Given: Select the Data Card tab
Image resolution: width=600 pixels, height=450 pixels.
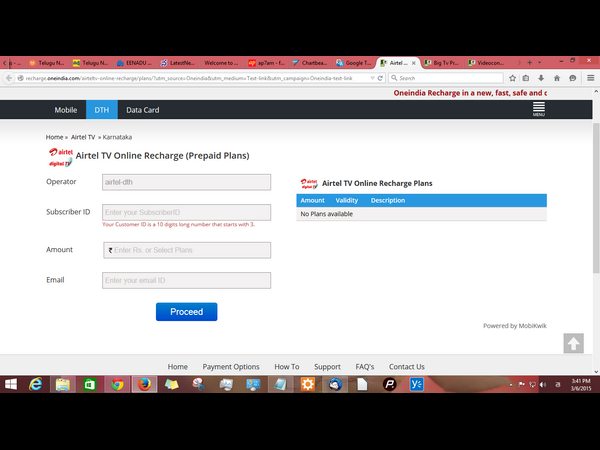Looking at the screenshot, I should pos(142,110).
